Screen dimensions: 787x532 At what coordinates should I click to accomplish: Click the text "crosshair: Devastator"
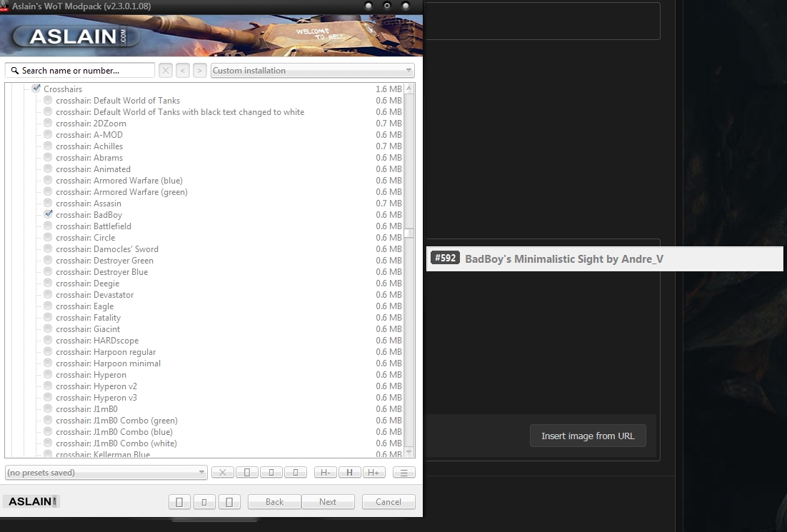[x=95, y=295]
